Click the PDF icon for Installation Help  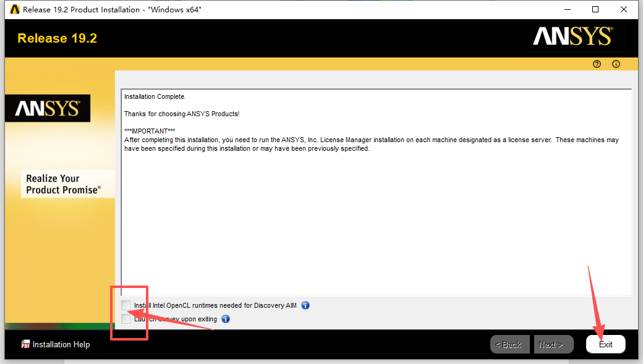25,344
